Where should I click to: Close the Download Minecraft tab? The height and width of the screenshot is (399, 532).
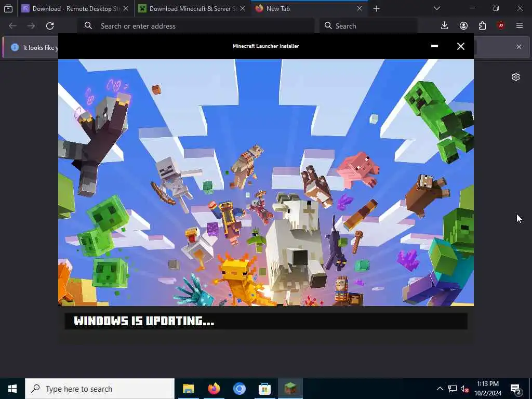point(243,8)
